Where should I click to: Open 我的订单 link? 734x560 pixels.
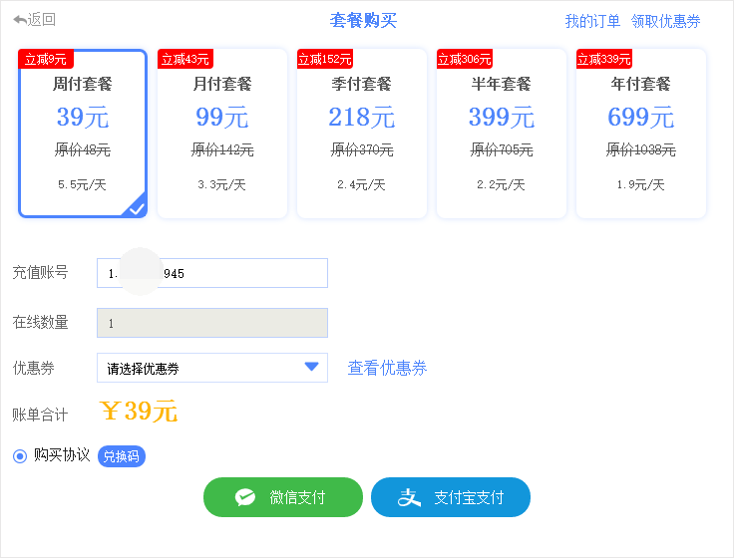pyautogui.click(x=592, y=21)
